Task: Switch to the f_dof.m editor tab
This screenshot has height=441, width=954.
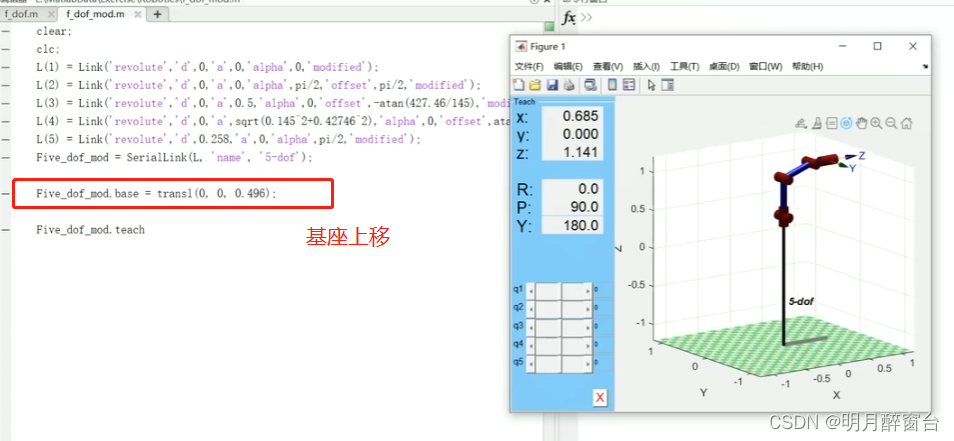Action: point(21,14)
